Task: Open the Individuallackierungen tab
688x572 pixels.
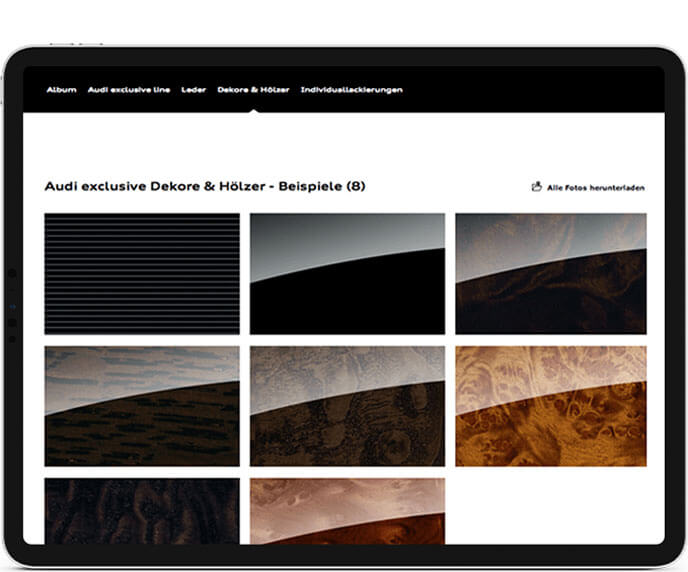Action: pyautogui.click(x=351, y=90)
